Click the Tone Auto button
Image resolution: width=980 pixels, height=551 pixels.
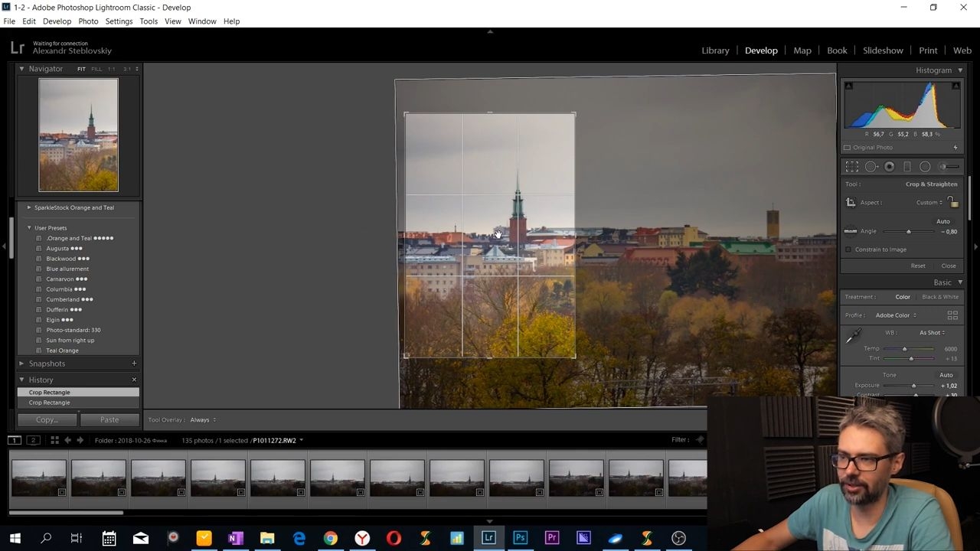coord(946,375)
